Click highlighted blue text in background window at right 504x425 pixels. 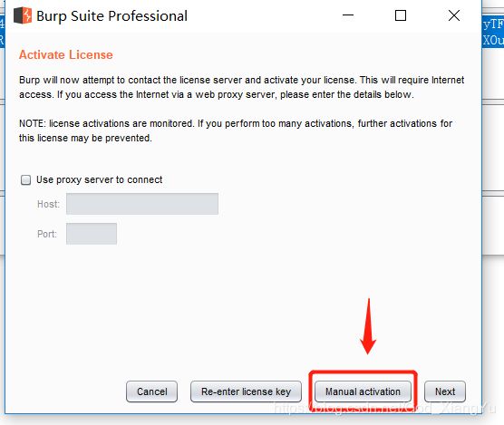click(x=493, y=32)
